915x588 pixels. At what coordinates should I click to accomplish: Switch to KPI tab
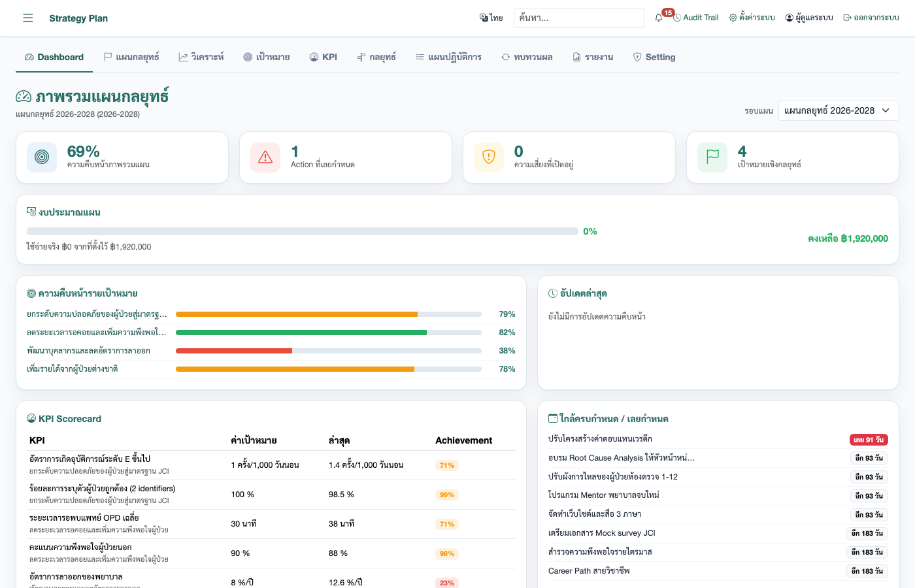[324, 57]
